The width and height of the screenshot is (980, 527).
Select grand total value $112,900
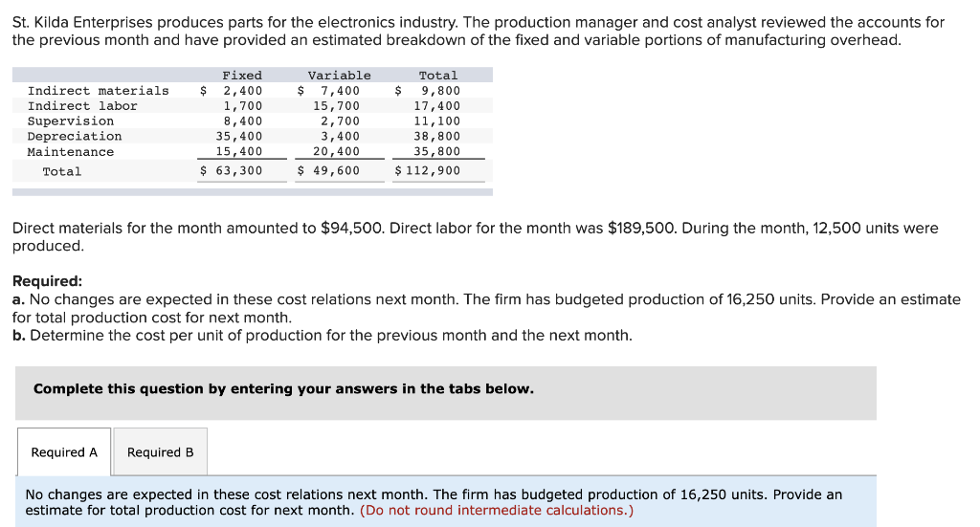coord(428,170)
